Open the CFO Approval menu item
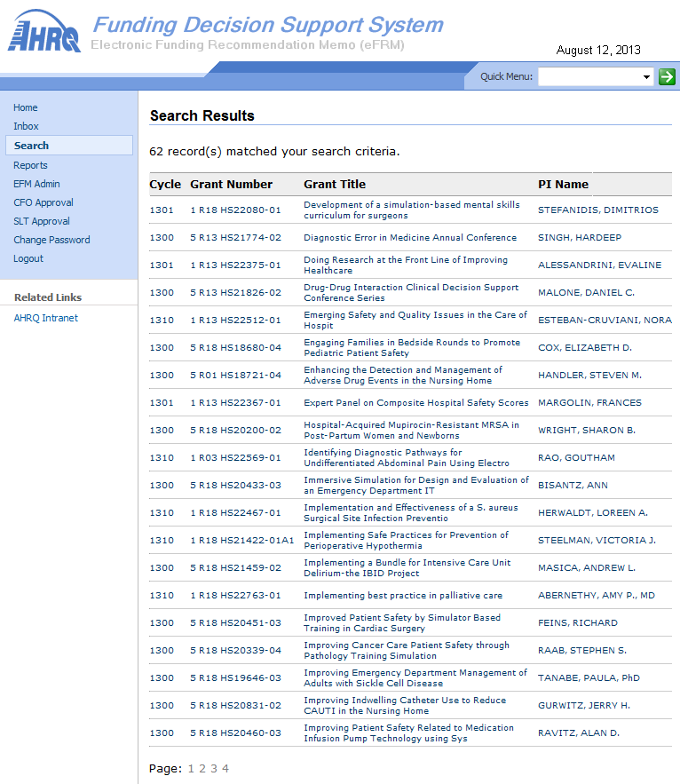 43,202
